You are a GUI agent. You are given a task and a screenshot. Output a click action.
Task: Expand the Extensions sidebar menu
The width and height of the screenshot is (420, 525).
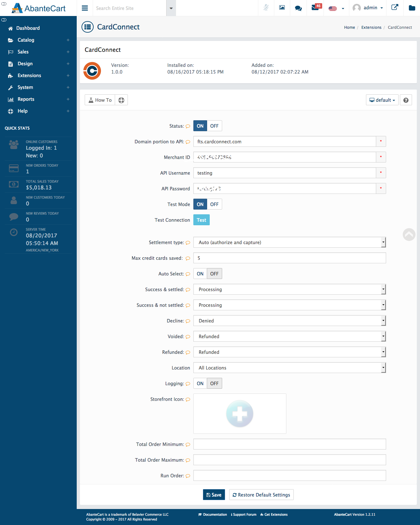[38, 76]
